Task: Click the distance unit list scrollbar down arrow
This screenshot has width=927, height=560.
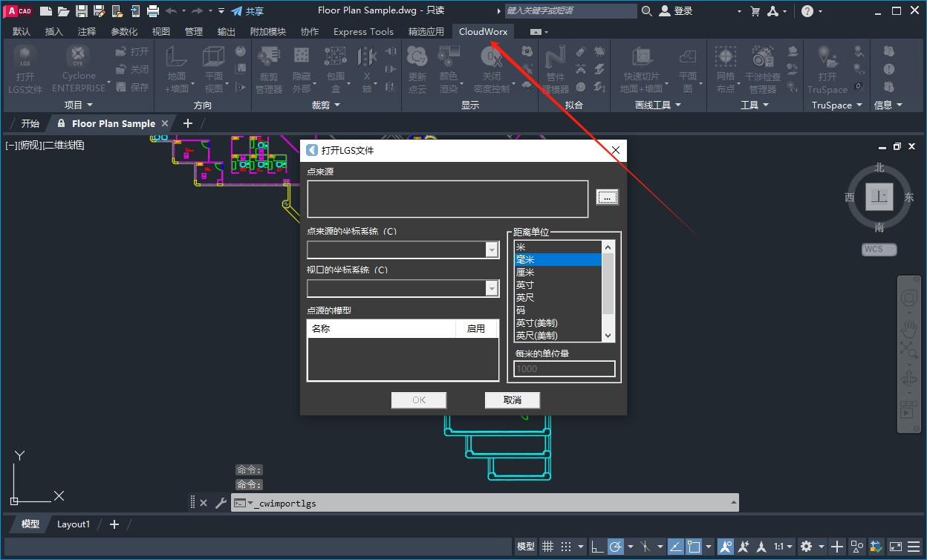Action: (608, 335)
